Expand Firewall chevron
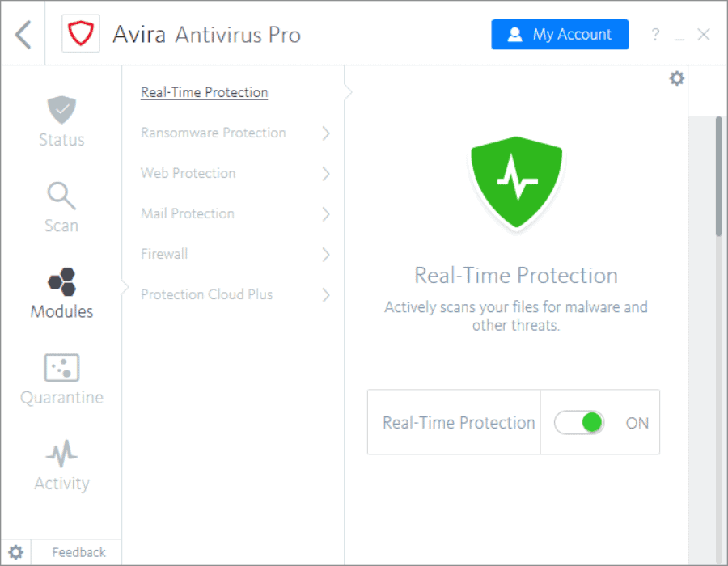The height and width of the screenshot is (566, 728). (x=326, y=255)
